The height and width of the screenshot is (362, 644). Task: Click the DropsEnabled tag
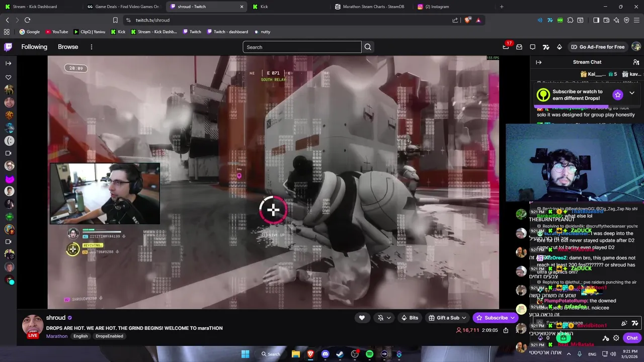coord(109,336)
